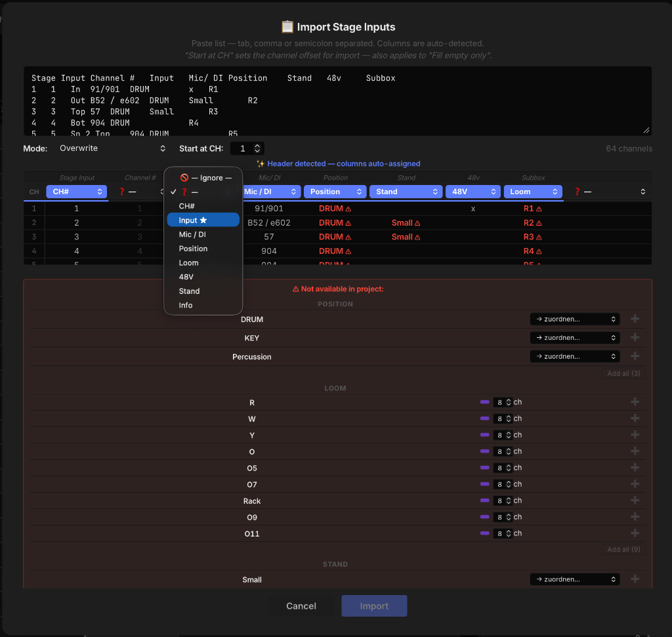Open zuordnen dropdown for Percussion

click(575, 356)
